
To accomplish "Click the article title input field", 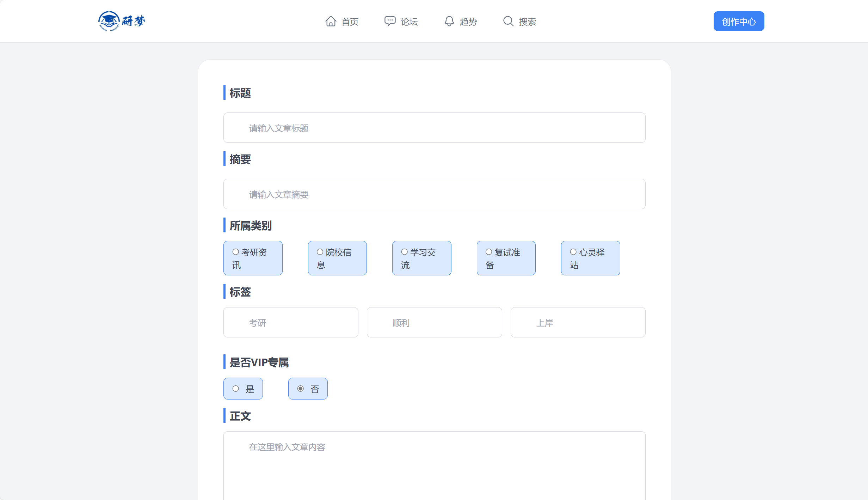I will coord(434,128).
